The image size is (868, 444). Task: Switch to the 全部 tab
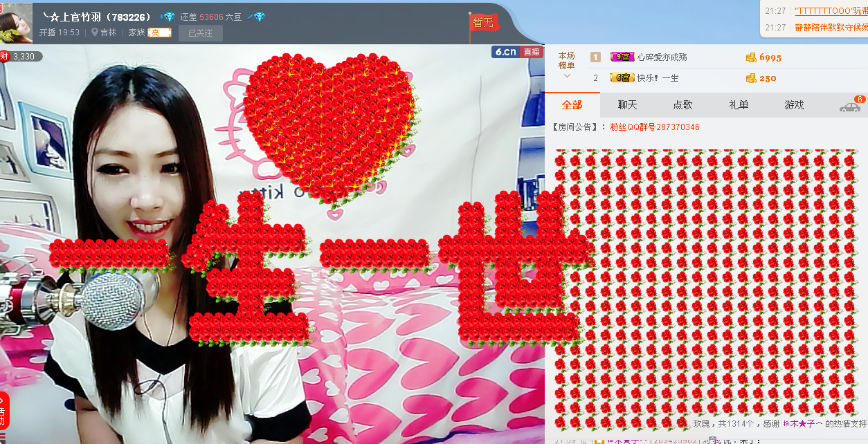point(572,104)
